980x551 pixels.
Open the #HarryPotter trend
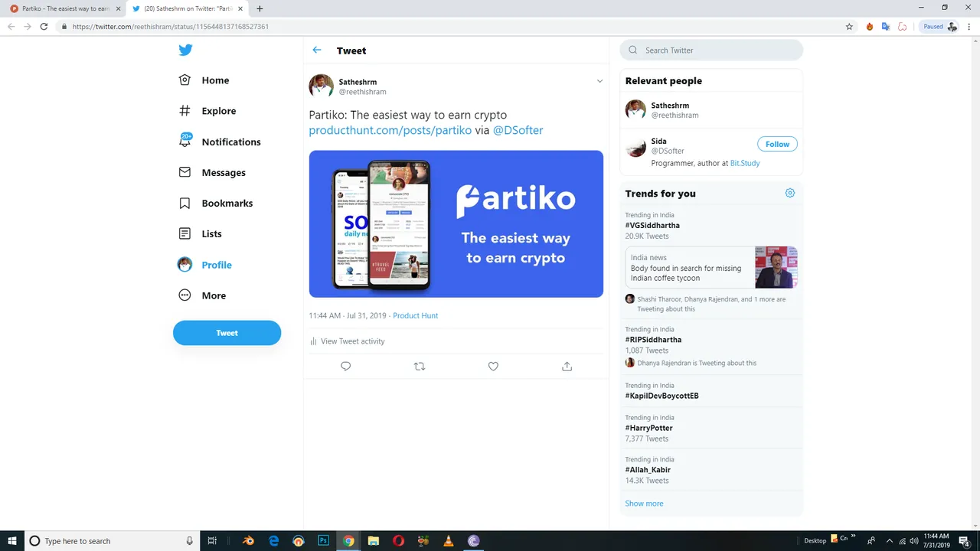648,428
